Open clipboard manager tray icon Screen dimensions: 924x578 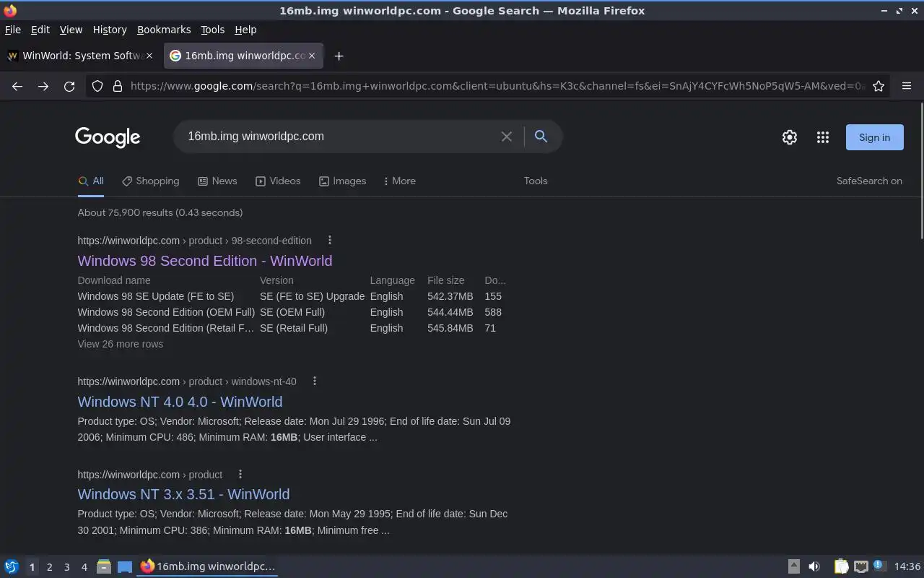pyautogui.click(x=841, y=566)
